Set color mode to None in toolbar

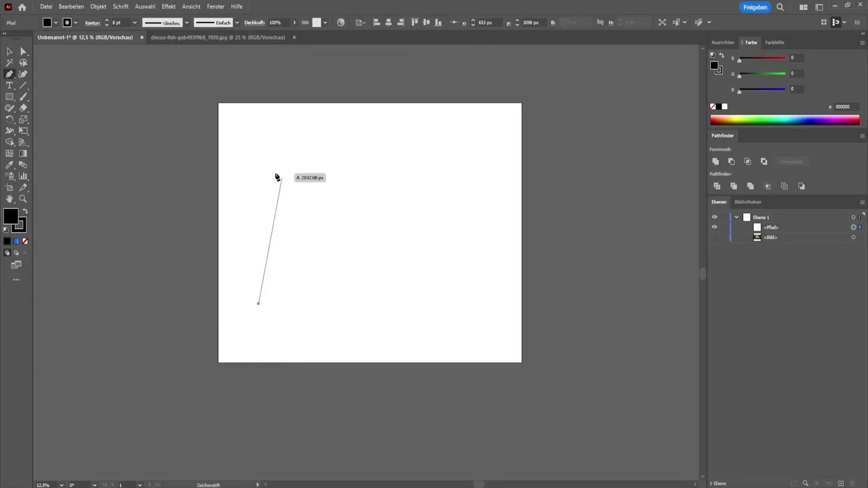pos(25,241)
